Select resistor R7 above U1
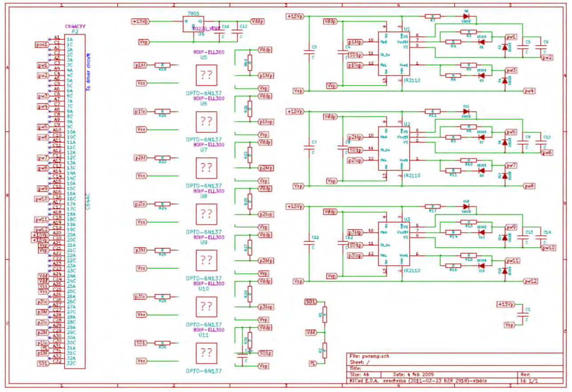Viewport: 572px width, 392px height. click(x=432, y=17)
